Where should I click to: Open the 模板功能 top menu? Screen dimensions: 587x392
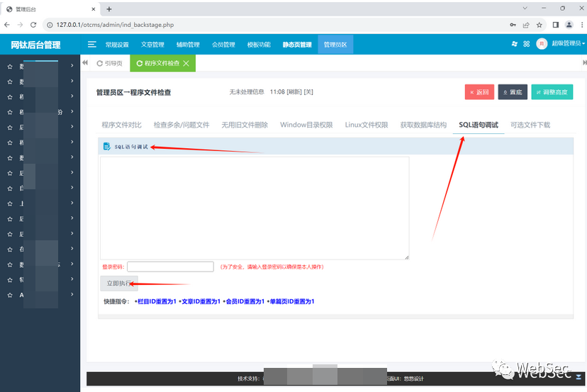[x=259, y=45]
